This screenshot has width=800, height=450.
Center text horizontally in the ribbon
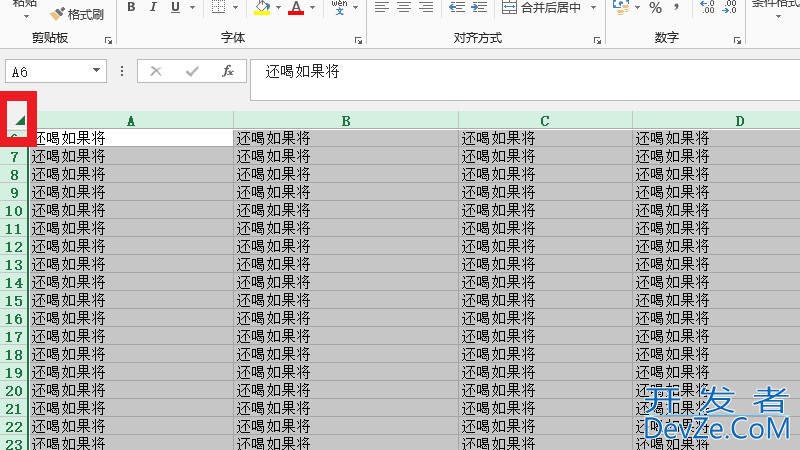tap(404, 7)
